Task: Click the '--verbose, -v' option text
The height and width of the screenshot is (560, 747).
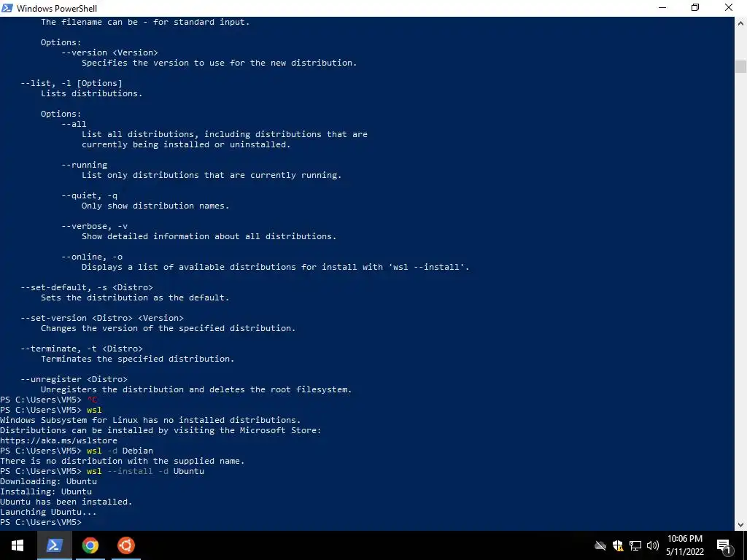Action: click(94, 226)
